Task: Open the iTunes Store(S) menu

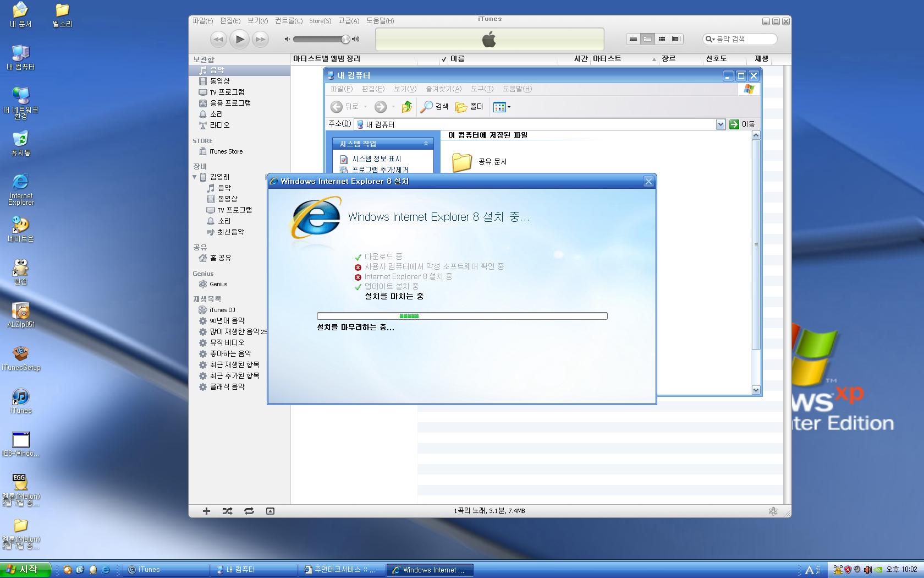Action: 320,21
